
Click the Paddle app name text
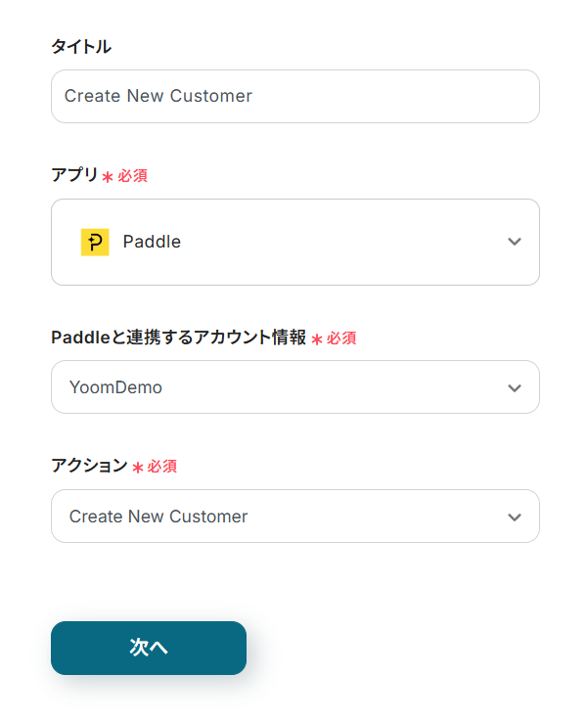pos(152,242)
